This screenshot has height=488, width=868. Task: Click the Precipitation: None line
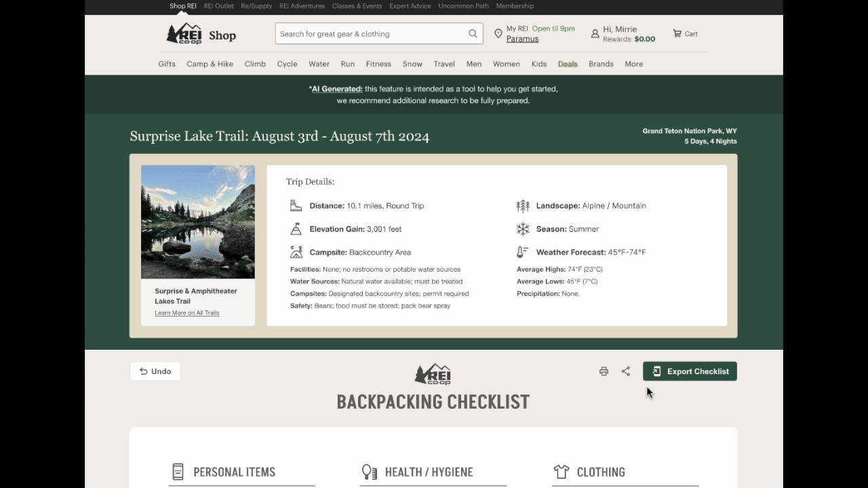coord(547,293)
